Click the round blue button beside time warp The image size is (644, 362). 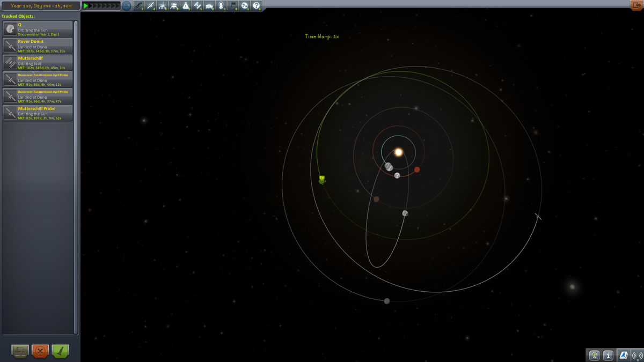click(x=126, y=5)
